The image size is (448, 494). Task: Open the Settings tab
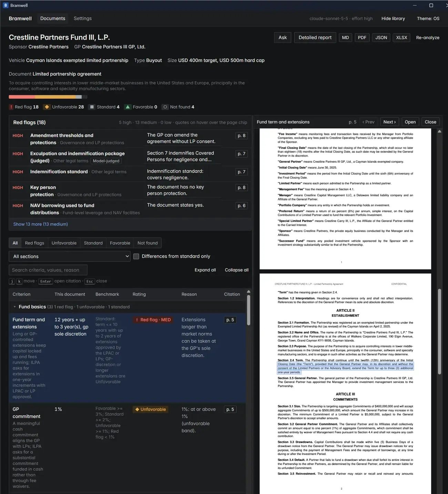[83, 19]
